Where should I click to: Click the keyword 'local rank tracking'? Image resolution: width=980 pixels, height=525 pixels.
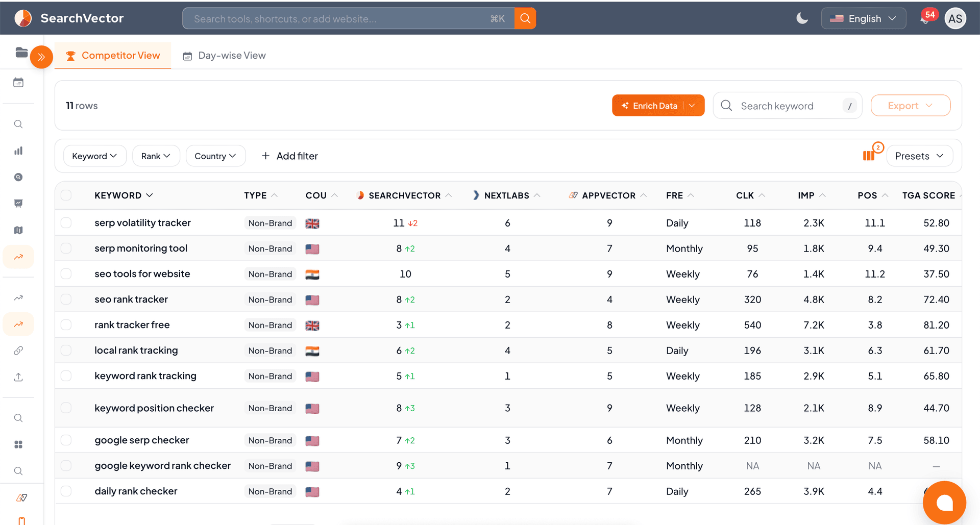pyautogui.click(x=136, y=351)
